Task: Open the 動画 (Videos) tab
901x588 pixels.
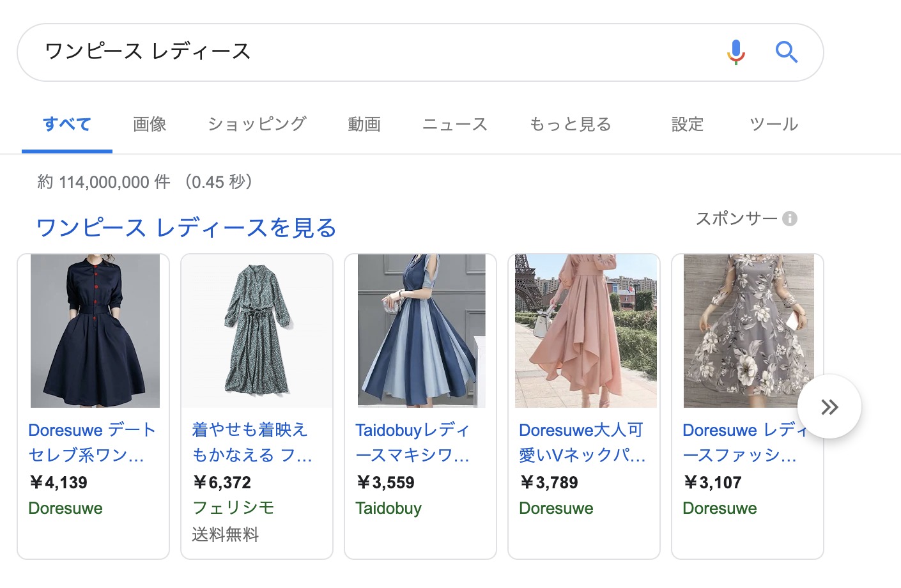Action: click(364, 125)
